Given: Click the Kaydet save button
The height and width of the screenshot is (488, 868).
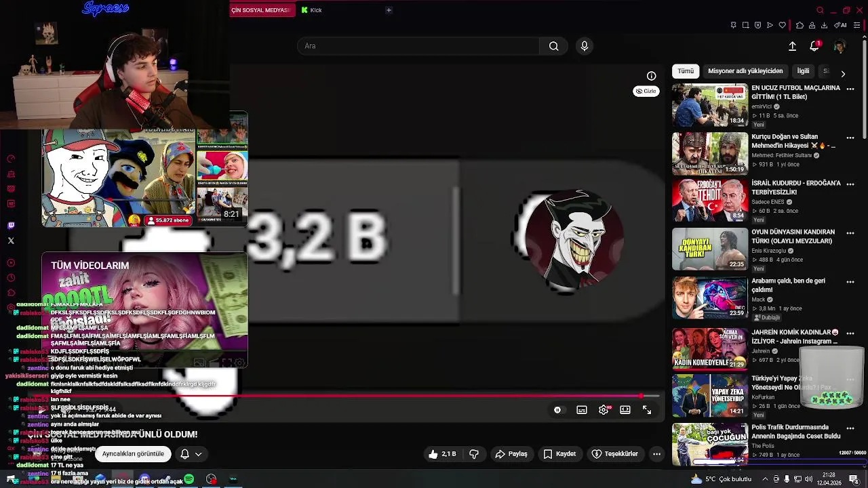Looking at the screenshot, I should point(559,454).
